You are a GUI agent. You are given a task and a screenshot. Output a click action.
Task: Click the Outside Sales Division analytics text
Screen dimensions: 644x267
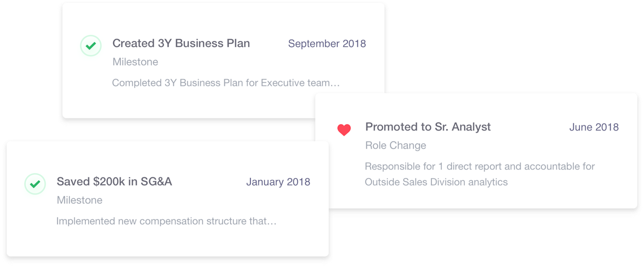point(436,182)
